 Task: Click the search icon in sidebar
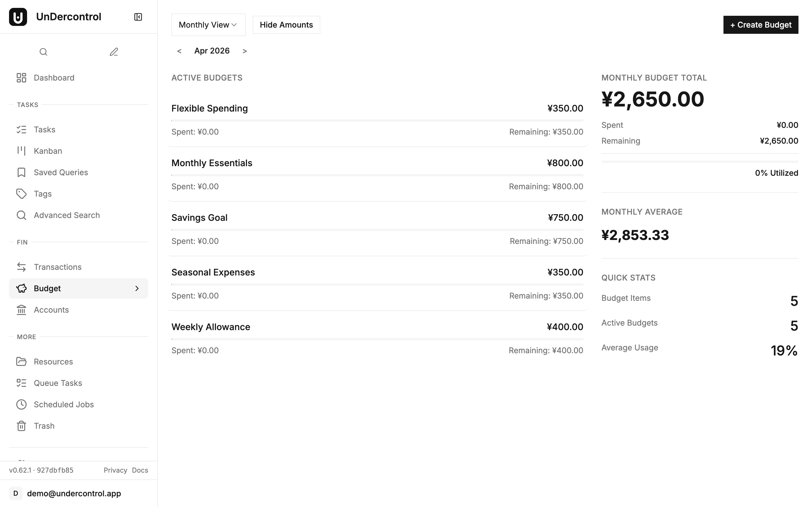[44, 52]
